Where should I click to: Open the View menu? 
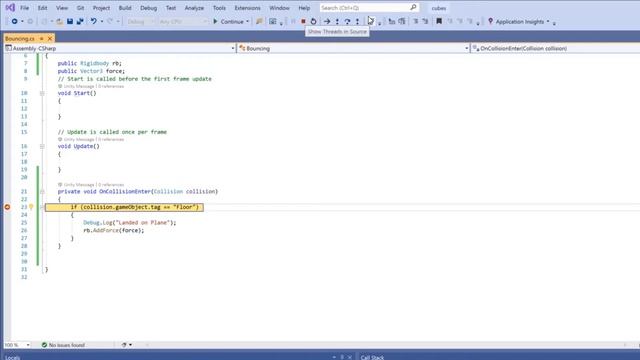(62, 8)
